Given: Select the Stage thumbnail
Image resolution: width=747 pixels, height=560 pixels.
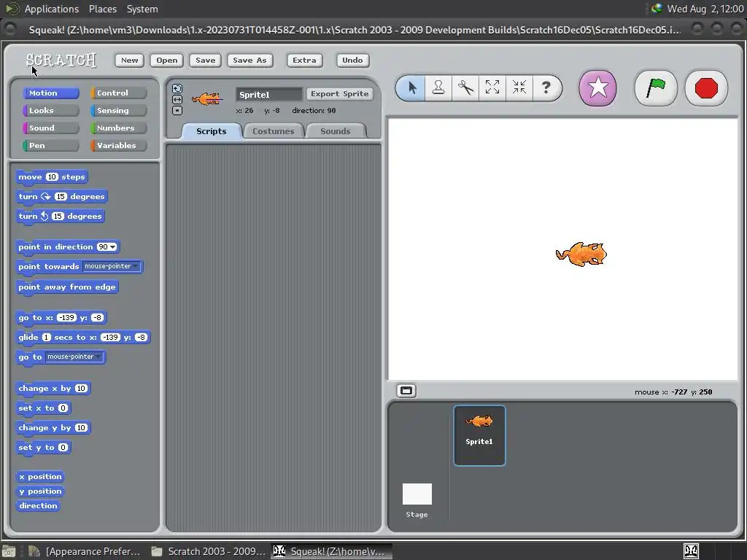Looking at the screenshot, I should pyautogui.click(x=417, y=500).
